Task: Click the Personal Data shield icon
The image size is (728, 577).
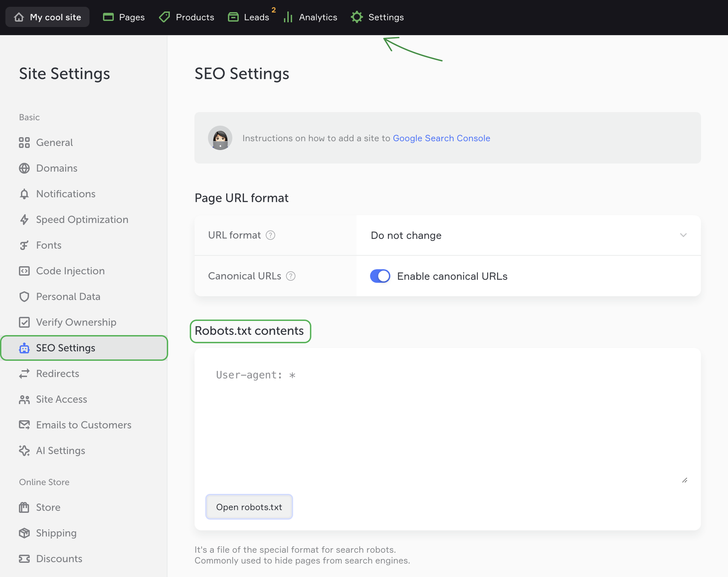Action: [24, 297]
